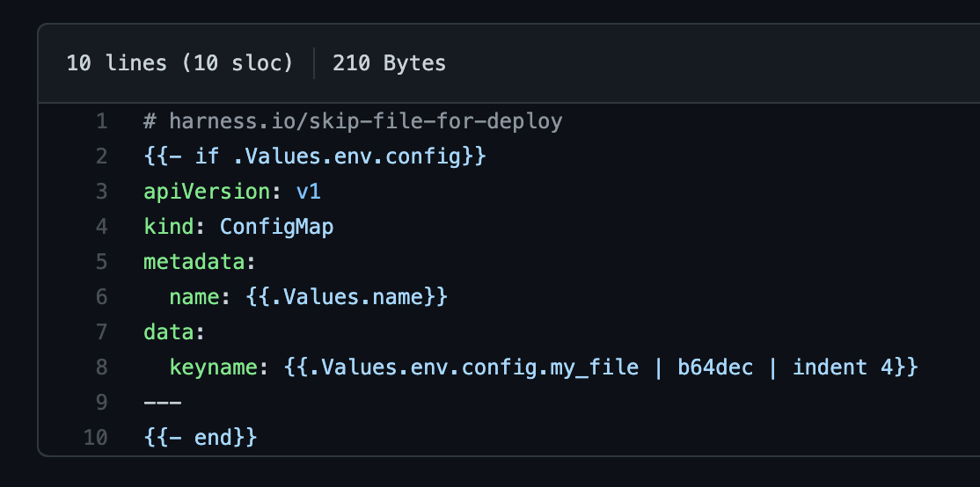Click line number 5 beside metadata
980x487 pixels.
[101, 262]
